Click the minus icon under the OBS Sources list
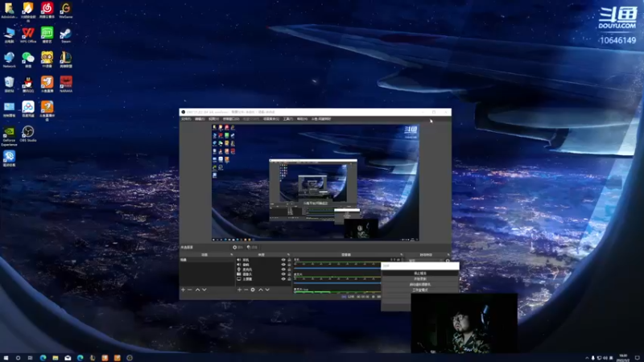 pos(246,290)
